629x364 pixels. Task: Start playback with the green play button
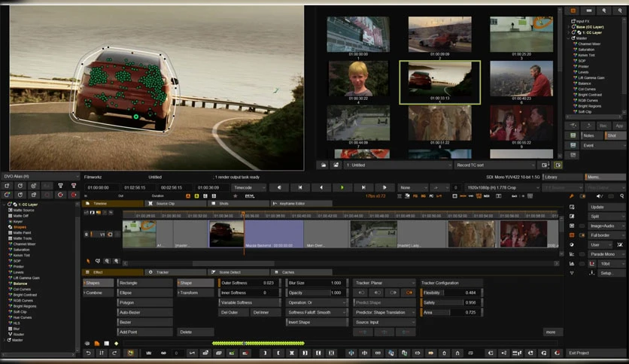click(342, 187)
